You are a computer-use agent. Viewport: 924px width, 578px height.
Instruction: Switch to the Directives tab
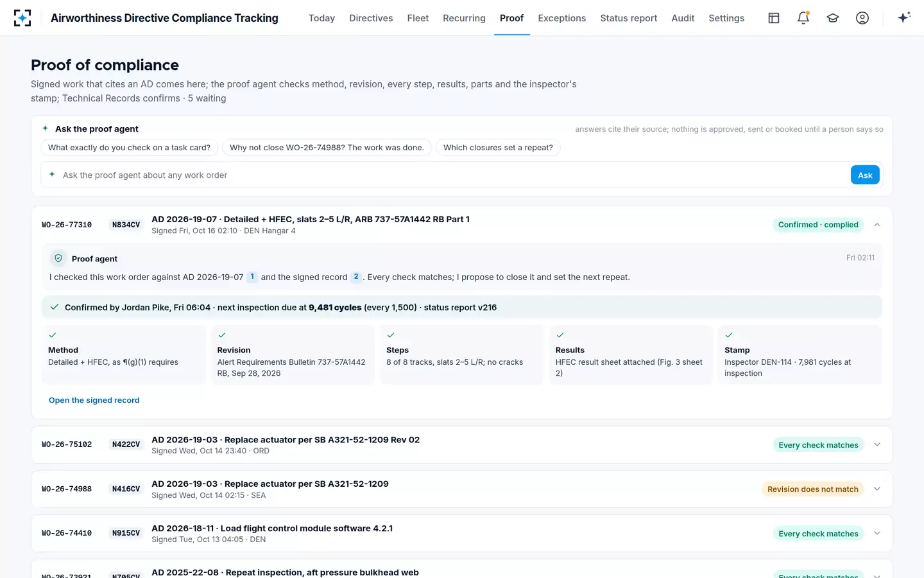(x=371, y=18)
